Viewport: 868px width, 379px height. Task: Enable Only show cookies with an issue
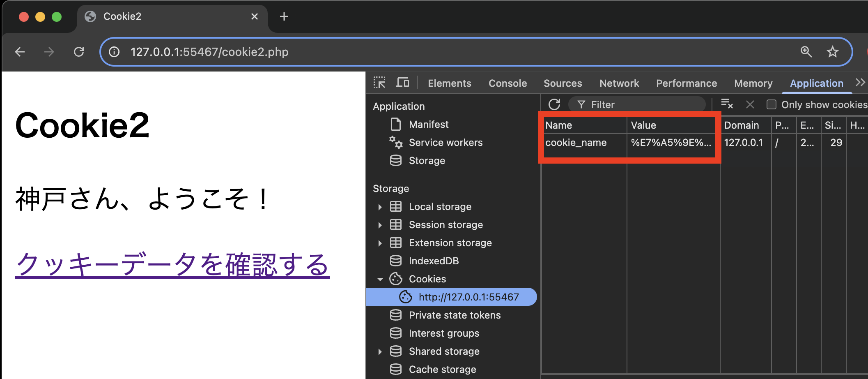click(771, 104)
